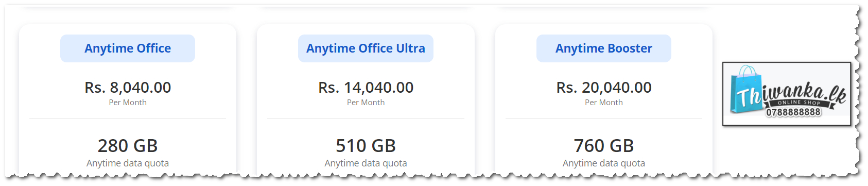Click the 510 GB data amount

coord(366,146)
